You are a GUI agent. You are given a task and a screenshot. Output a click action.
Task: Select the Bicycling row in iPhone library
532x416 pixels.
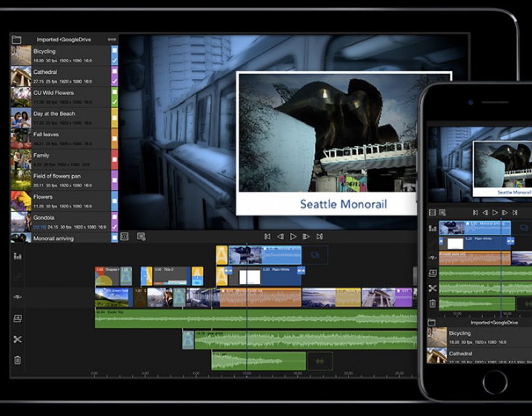click(x=480, y=337)
